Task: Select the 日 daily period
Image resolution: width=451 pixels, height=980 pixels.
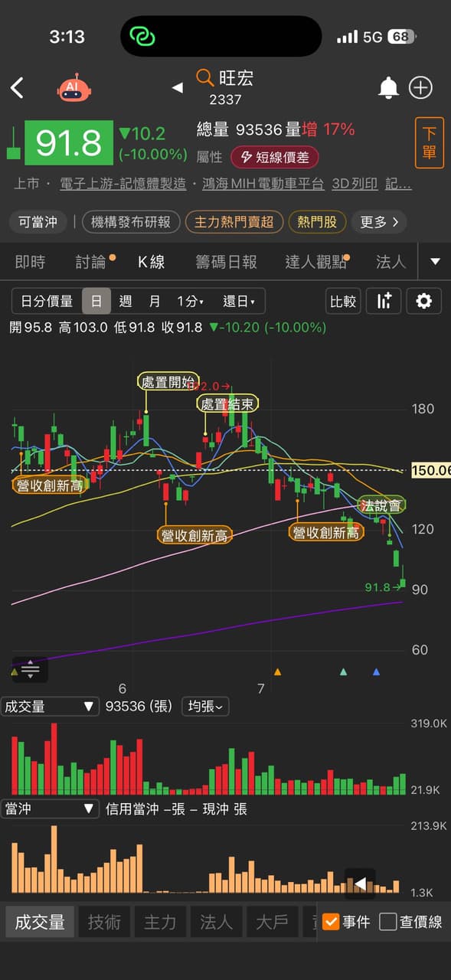Action: coord(96,301)
